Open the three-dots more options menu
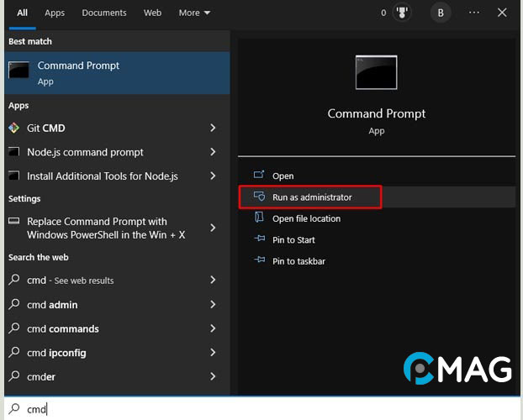523x420 pixels. (x=474, y=13)
